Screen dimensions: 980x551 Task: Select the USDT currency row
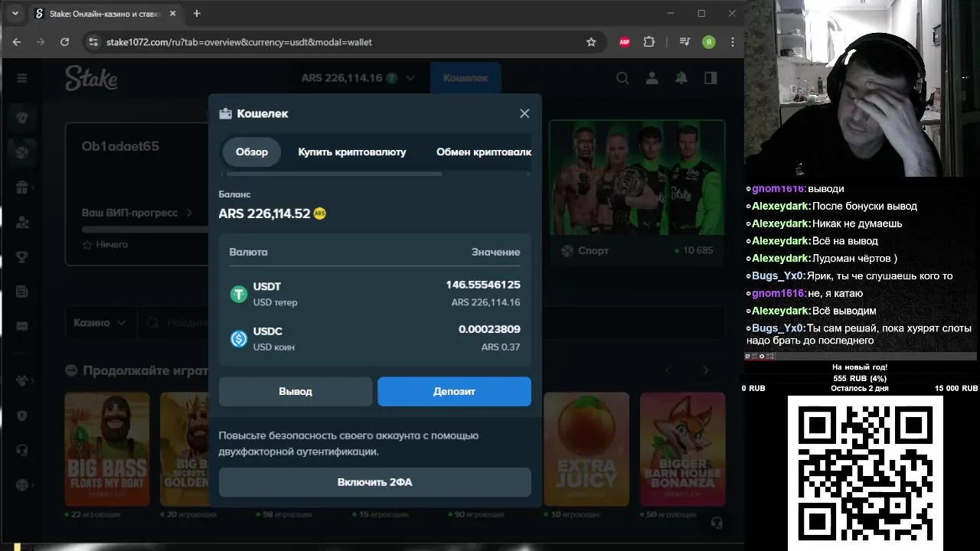(x=374, y=294)
